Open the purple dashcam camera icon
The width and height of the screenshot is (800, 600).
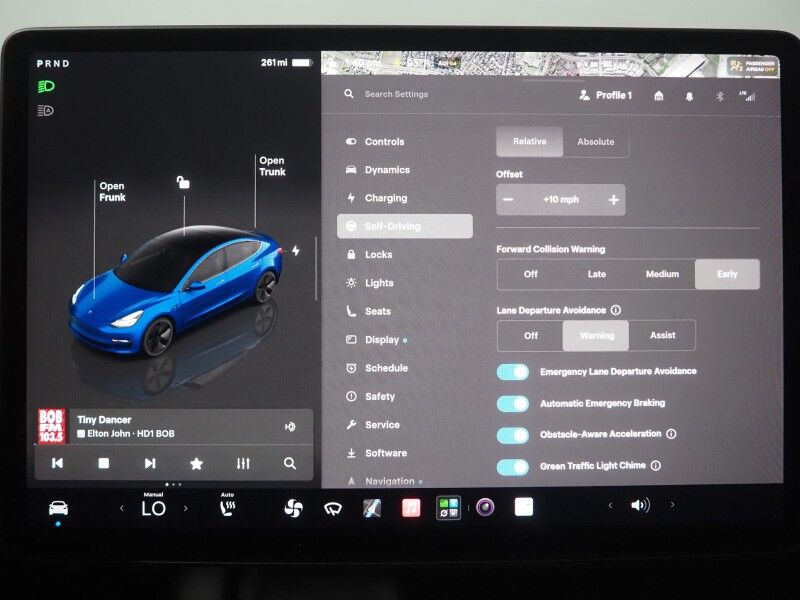tap(485, 508)
